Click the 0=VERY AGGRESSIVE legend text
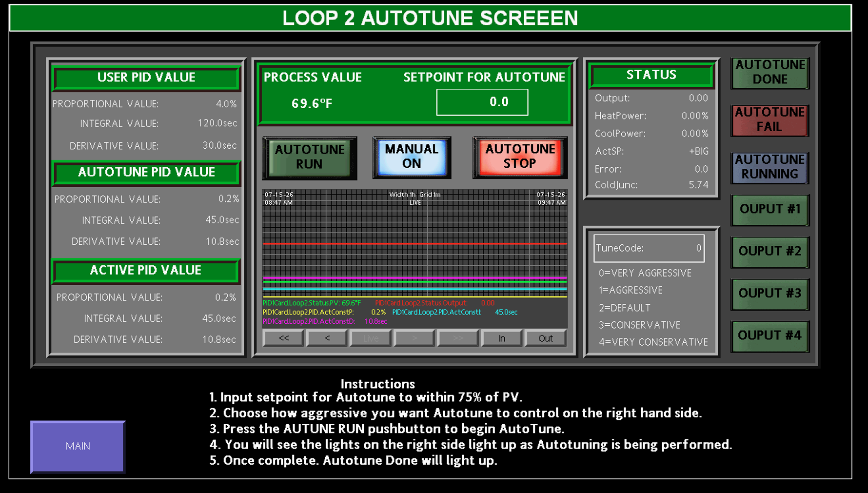 645,273
